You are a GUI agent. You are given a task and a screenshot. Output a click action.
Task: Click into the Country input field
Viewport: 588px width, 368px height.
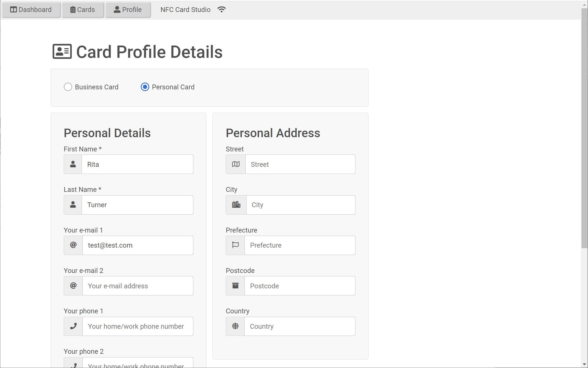coord(300,326)
